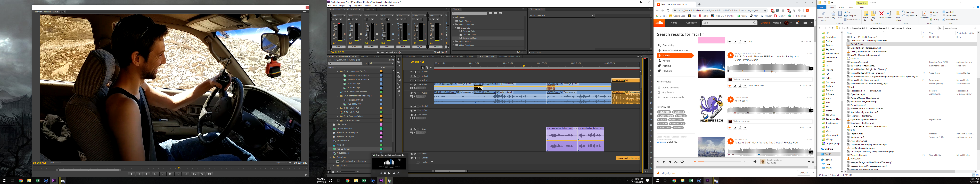
Task: Collapse the Audio Transitions folder
Action: coord(453,25)
